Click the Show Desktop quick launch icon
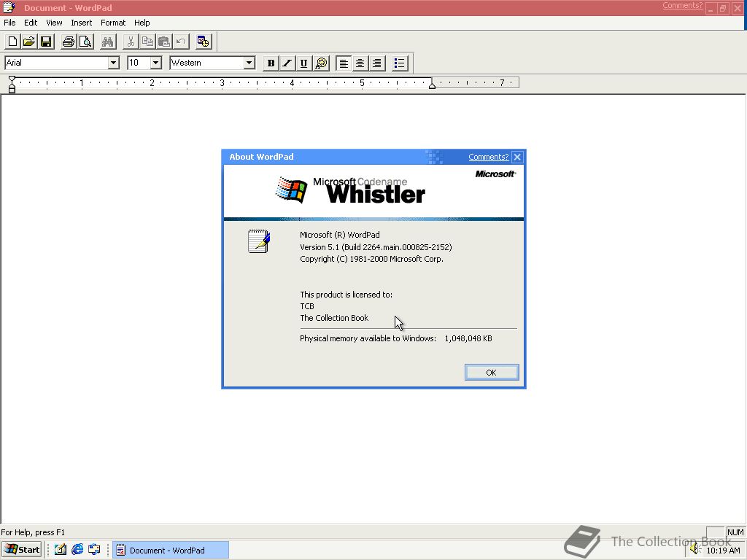This screenshot has width=747, height=560. pos(60,550)
